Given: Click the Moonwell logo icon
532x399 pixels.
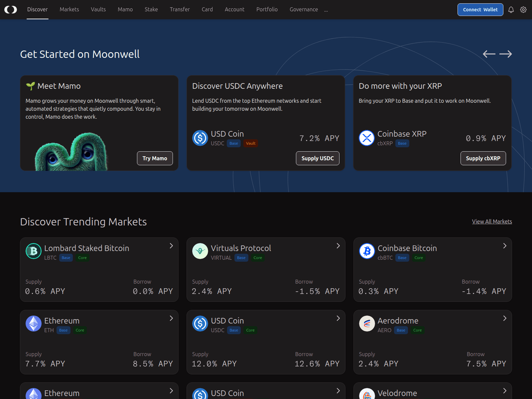Looking at the screenshot, I should tap(11, 10).
